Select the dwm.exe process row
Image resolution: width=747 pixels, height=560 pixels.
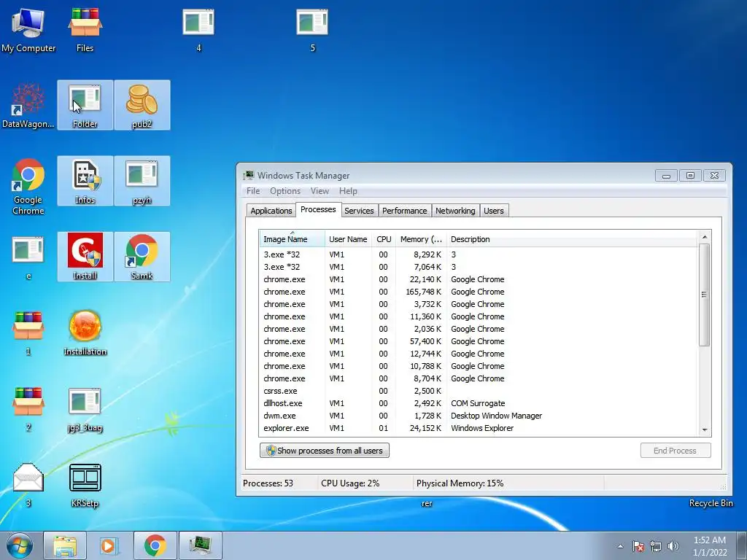click(479, 415)
